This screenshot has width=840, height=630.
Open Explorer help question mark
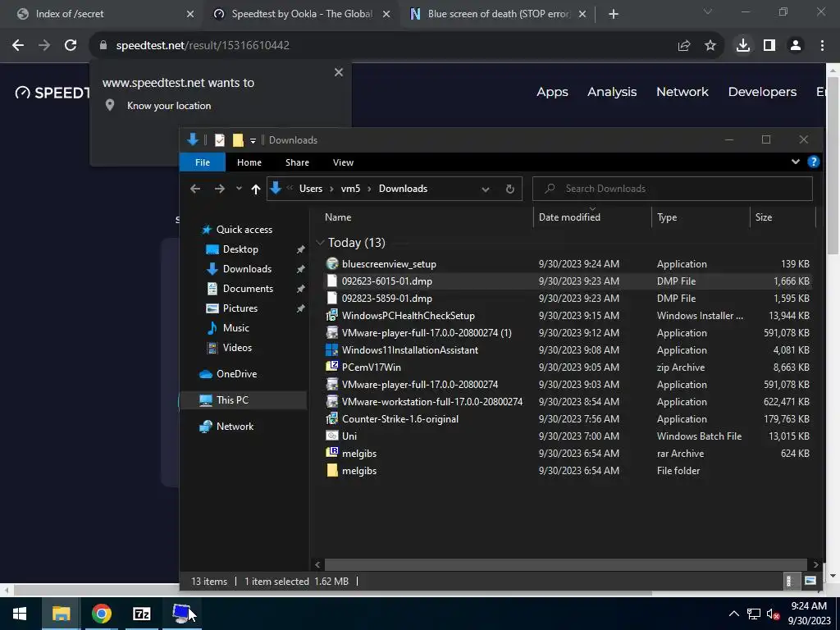[813, 162]
